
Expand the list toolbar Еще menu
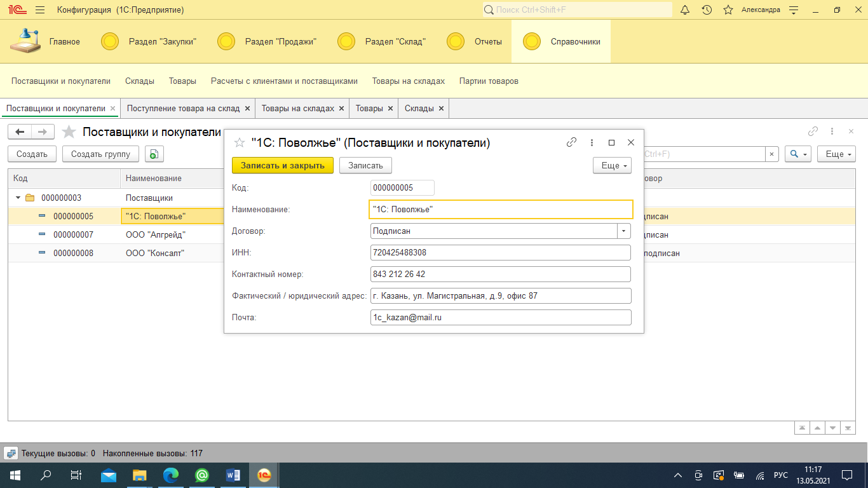coord(836,154)
